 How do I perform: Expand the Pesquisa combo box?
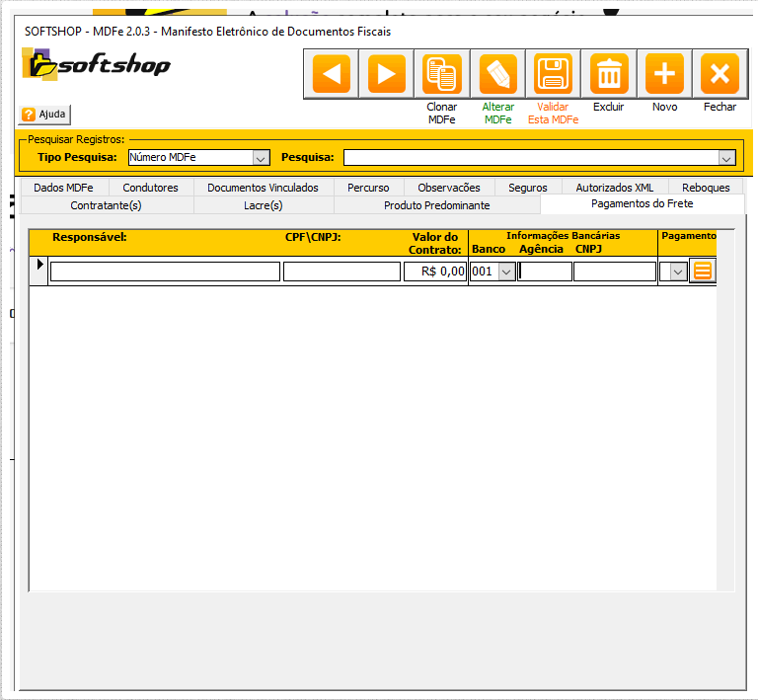click(x=726, y=158)
